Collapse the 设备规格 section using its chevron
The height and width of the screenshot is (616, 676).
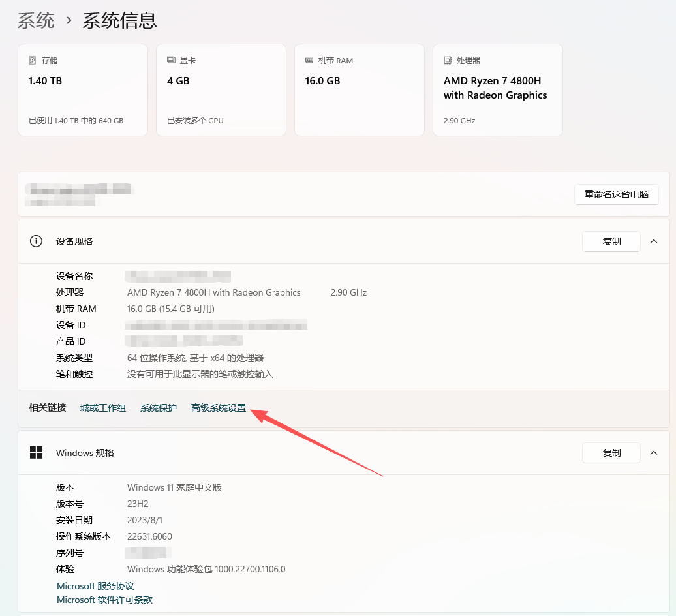coord(654,241)
